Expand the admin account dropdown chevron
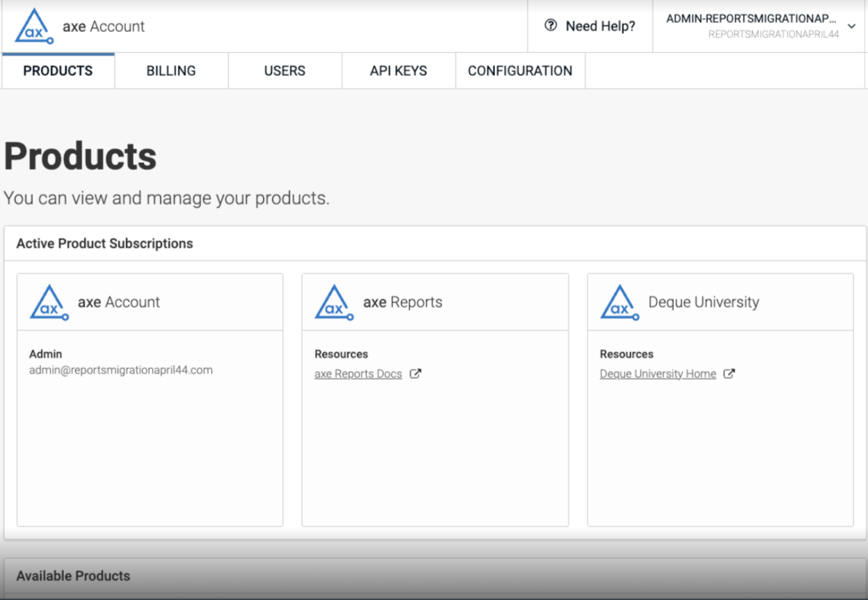 tap(851, 26)
